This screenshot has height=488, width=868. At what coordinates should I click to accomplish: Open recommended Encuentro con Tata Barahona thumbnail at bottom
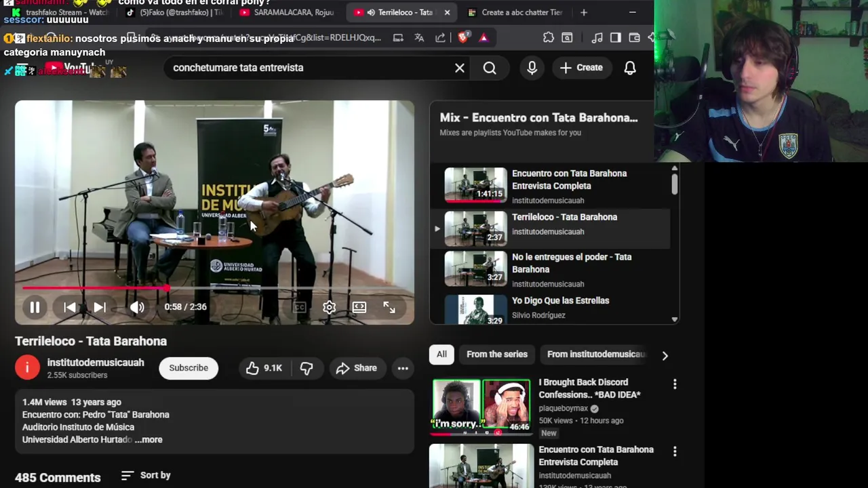pos(481,466)
